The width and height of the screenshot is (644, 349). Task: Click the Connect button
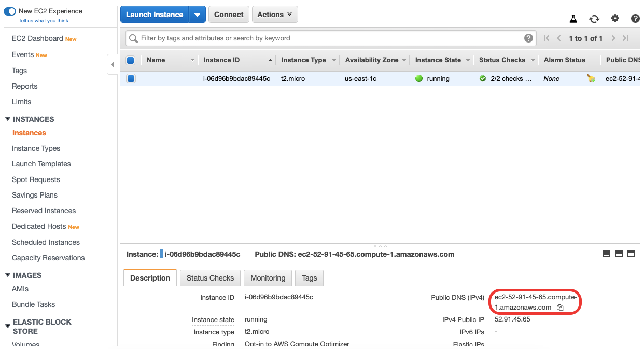[229, 15]
